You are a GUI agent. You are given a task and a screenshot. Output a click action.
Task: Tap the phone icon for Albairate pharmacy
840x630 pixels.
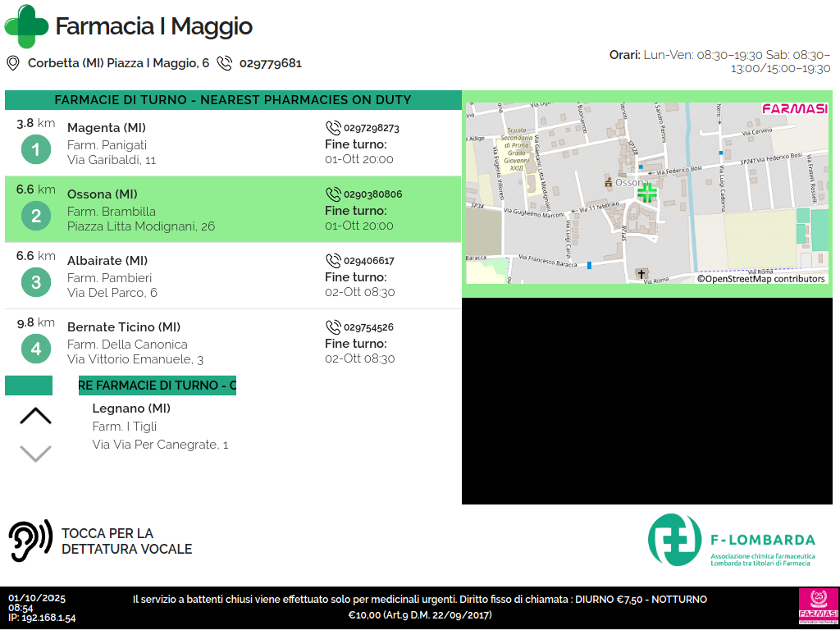pos(333,261)
